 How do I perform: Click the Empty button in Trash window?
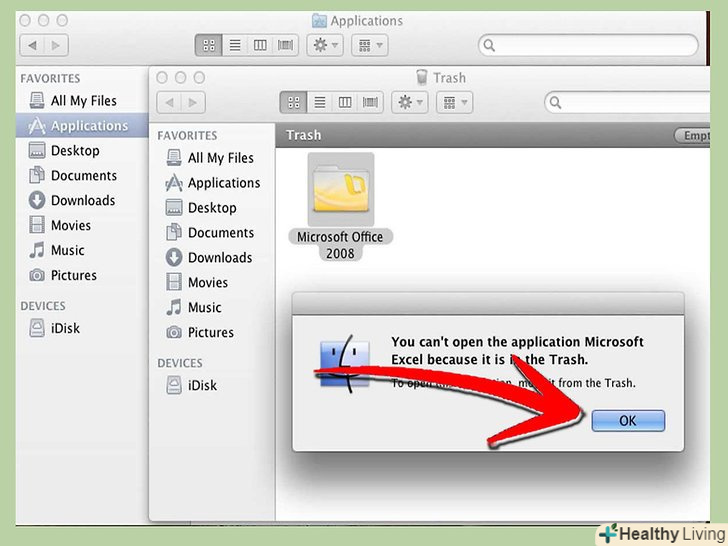tap(693, 136)
